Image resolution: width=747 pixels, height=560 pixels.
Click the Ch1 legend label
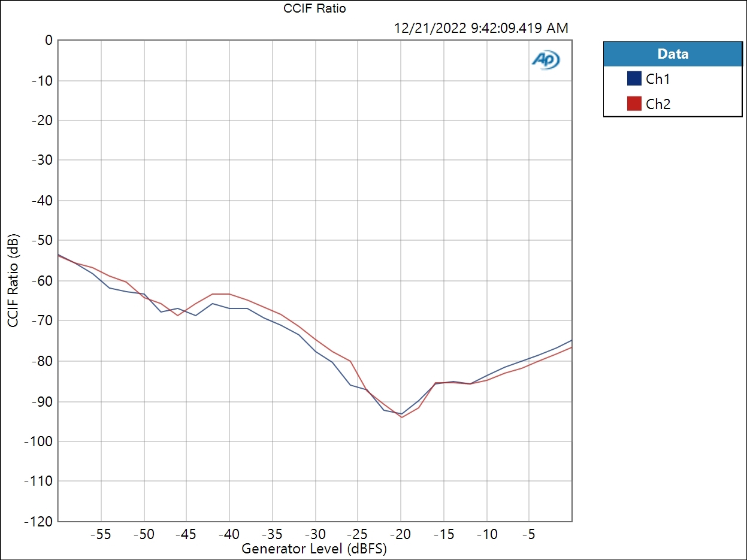pyautogui.click(x=658, y=78)
